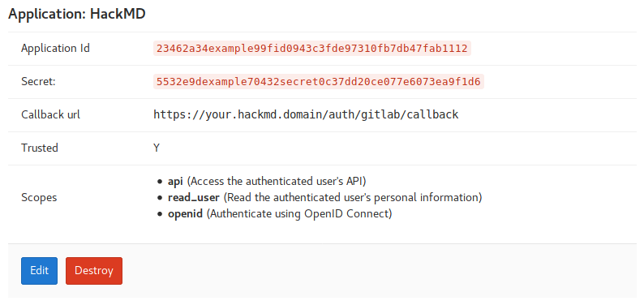Select the Secret code value
Image resolution: width=644 pixels, height=305 pixels.
click(x=319, y=82)
